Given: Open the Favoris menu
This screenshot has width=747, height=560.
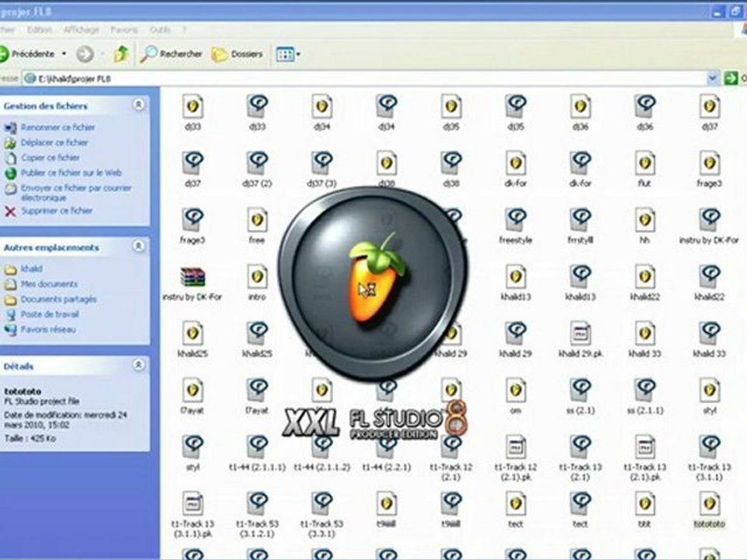Looking at the screenshot, I should click(124, 30).
